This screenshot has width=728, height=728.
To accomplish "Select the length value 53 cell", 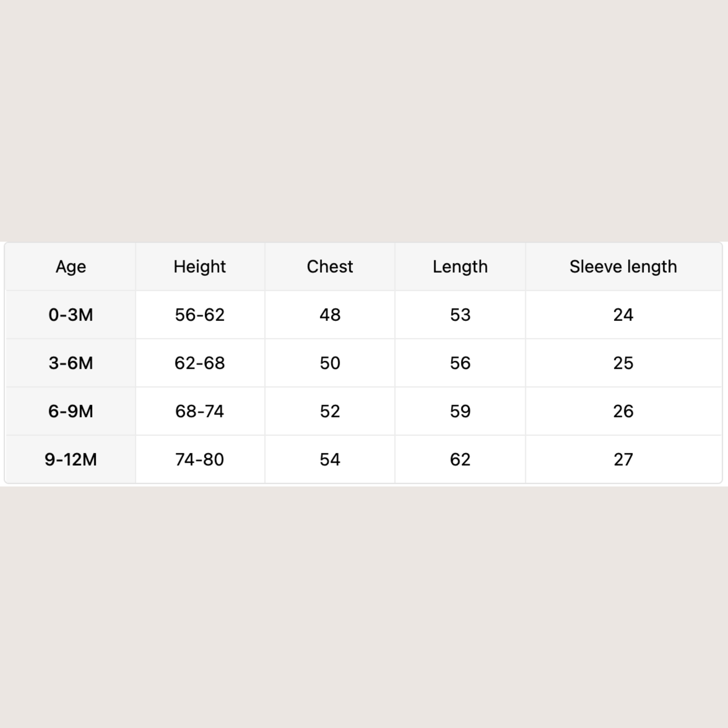I will (x=460, y=315).
